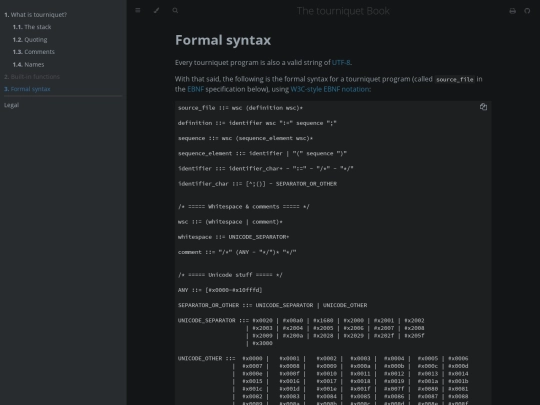Open chapter 1 What is tourniquet?
Screen dimensions: 540x405
pos(35,14)
